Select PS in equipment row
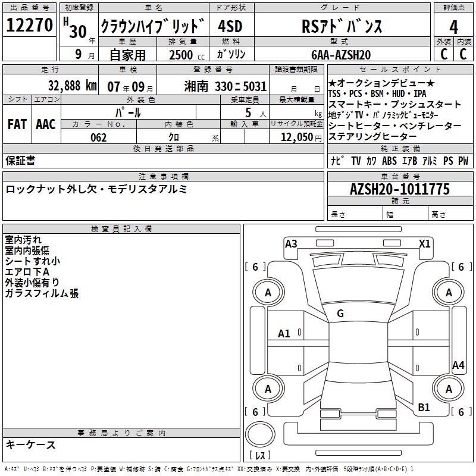Image resolution: width=476 pixels, height=476 pixels. pos(448,161)
